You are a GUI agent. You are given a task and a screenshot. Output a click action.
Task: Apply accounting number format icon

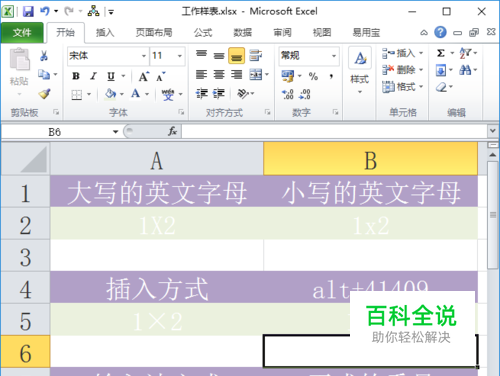[x=288, y=76]
